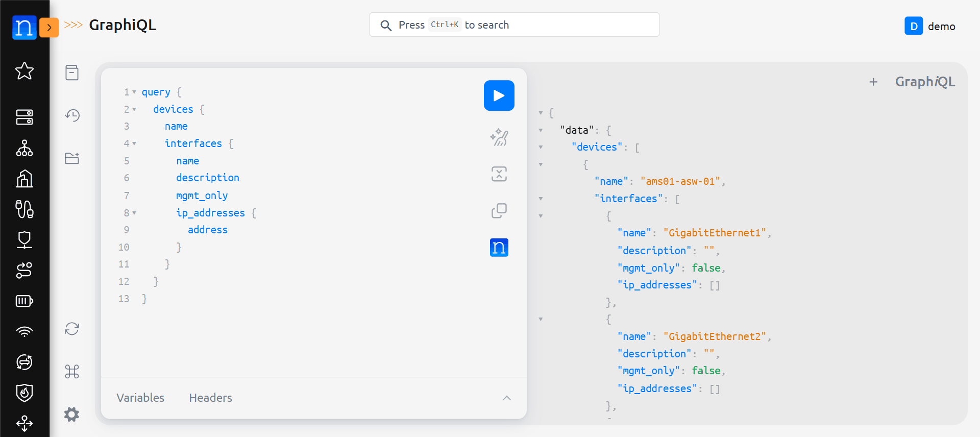Open the documentation explorer icon
Viewport: 980px width, 437px height.
pyautogui.click(x=72, y=72)
